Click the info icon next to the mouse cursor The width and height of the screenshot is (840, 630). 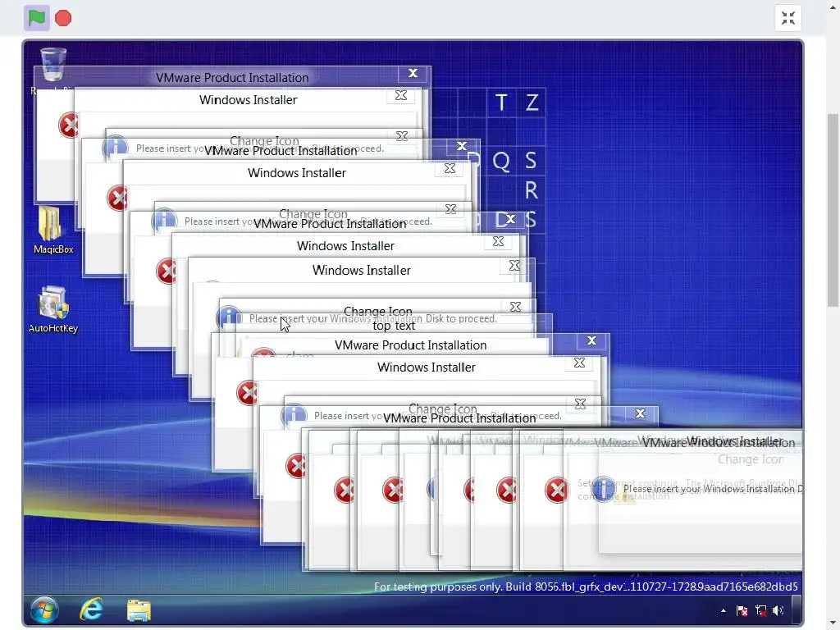229,317
